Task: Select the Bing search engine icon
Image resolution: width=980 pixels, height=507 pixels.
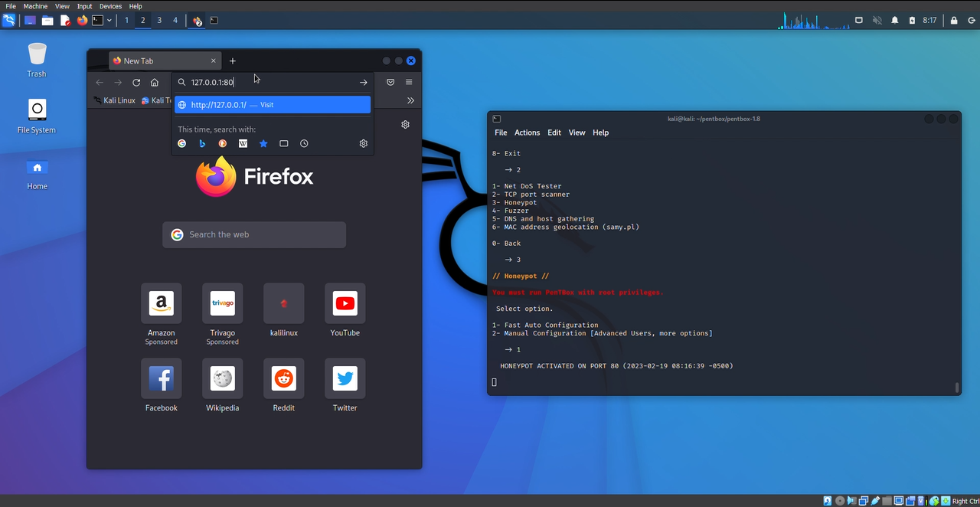Action: point(202,143)
